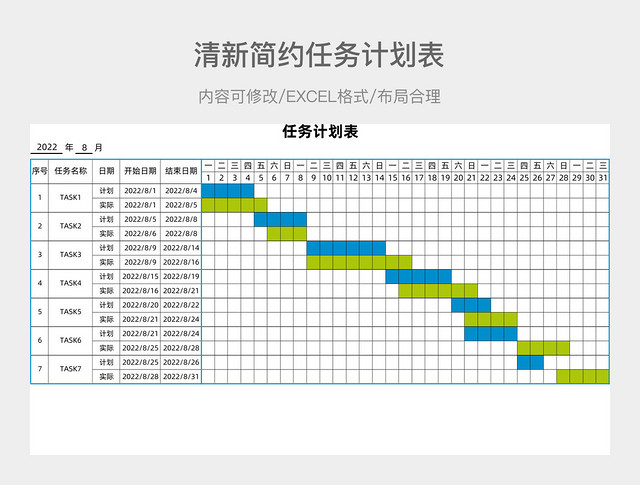Click sequence number 7 cell

[x=40, y=369]
